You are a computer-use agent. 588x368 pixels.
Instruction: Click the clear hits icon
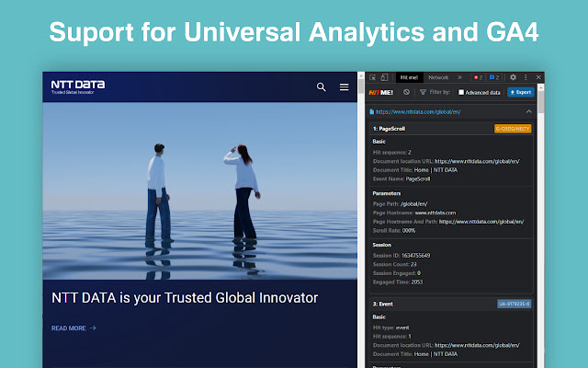click(406, 92)
